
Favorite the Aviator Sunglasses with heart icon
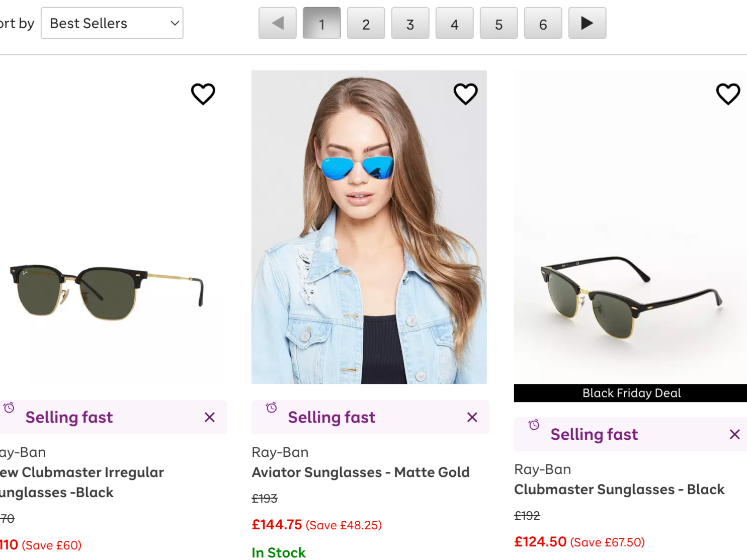pyautogui.click(x=466, y=94)
